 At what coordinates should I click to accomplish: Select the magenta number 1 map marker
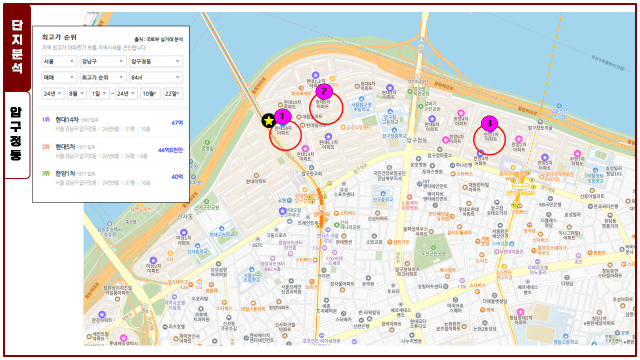[x=282, y=116]
